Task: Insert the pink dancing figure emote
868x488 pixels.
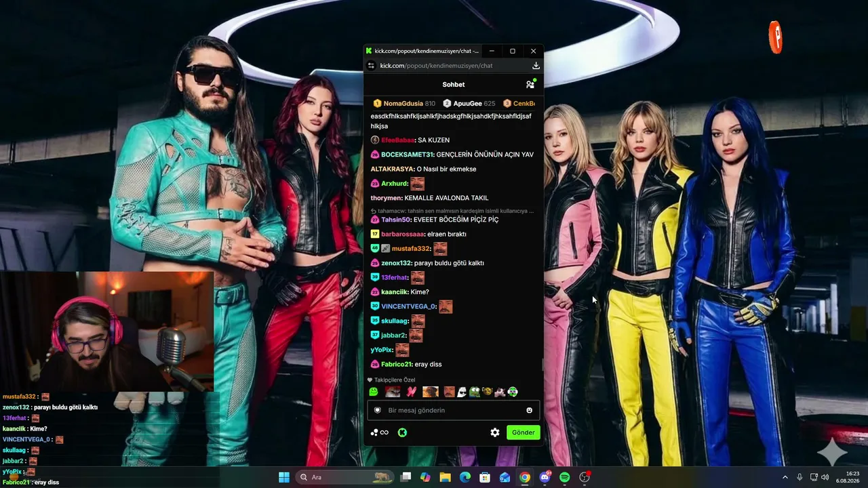Action: click(411, 392)
